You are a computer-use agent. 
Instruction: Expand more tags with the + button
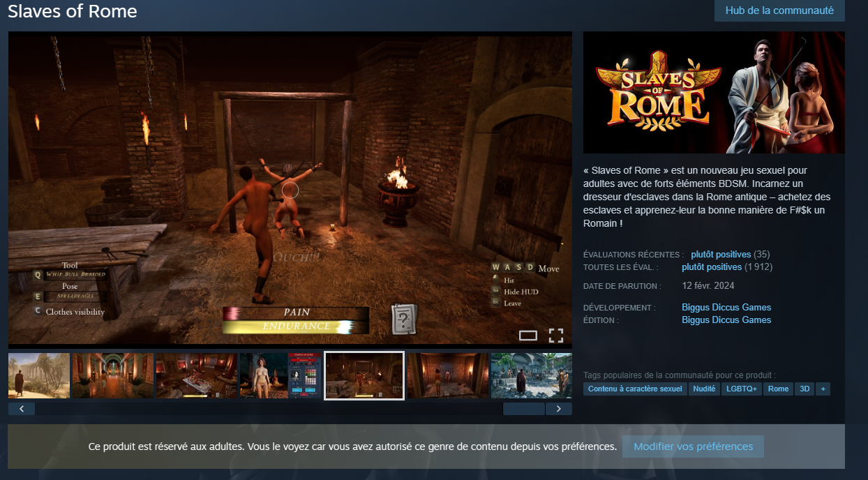(x=823, y=389)
